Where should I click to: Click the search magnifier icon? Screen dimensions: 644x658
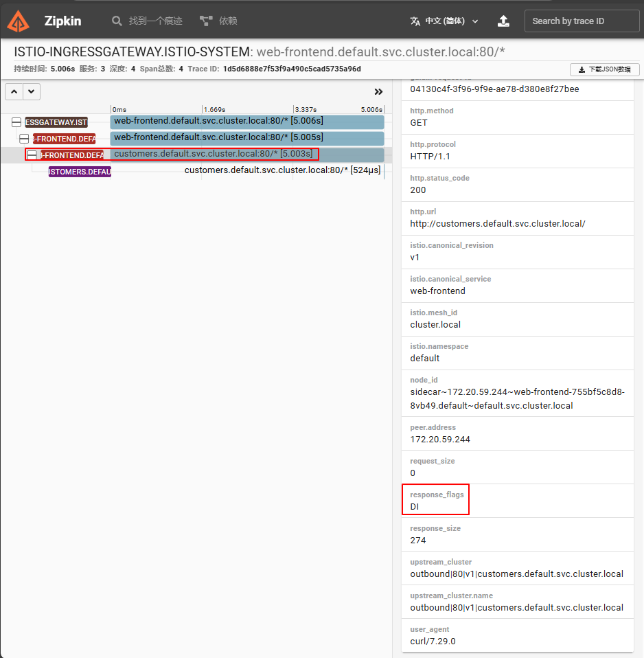117,21
